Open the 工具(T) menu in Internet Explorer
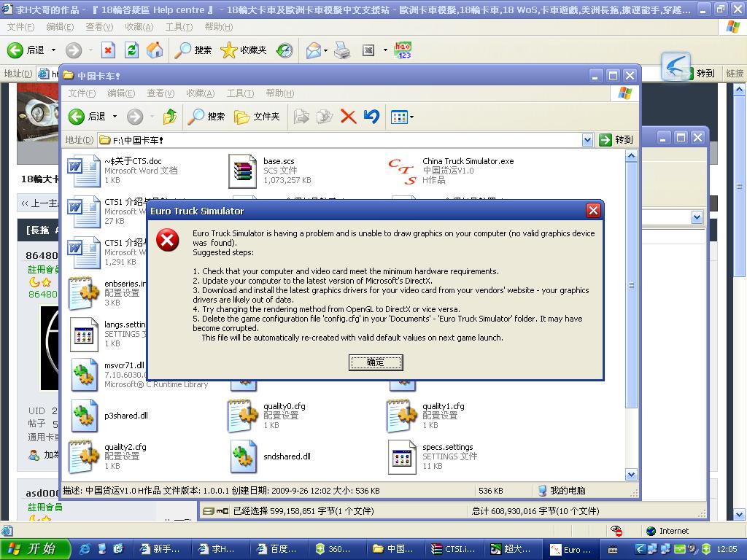The height and width of the screenshot is (560, 747). (179, 27)
